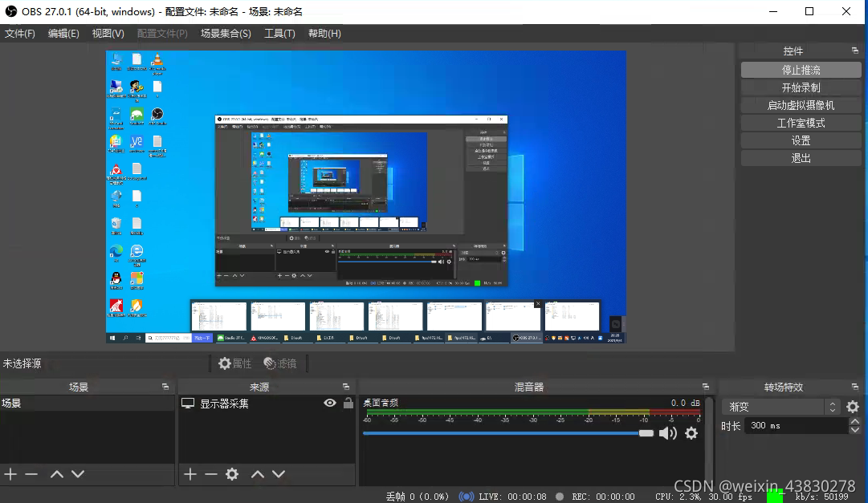868x503 pixels.
Task: Open the 视图(V) menu
Action: pos(107,33)
